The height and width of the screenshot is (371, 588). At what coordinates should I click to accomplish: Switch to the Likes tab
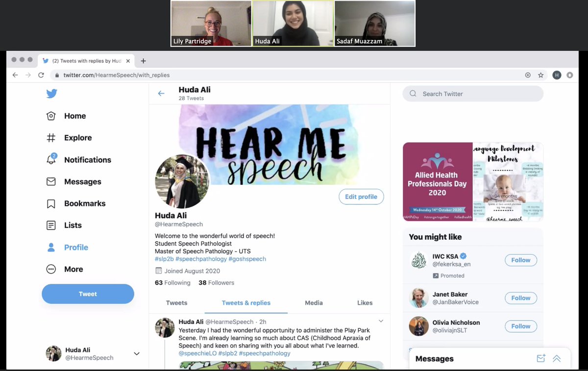(365, 303)
